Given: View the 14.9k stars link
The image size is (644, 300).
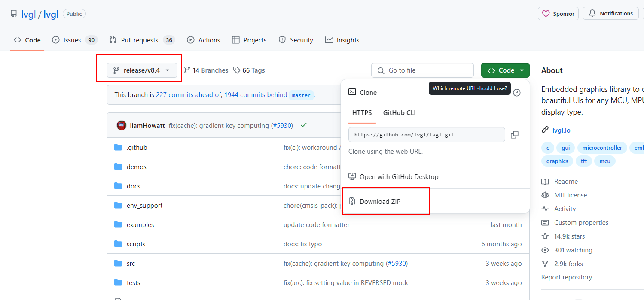Looking at the screenshot, I should coord(563,236).
